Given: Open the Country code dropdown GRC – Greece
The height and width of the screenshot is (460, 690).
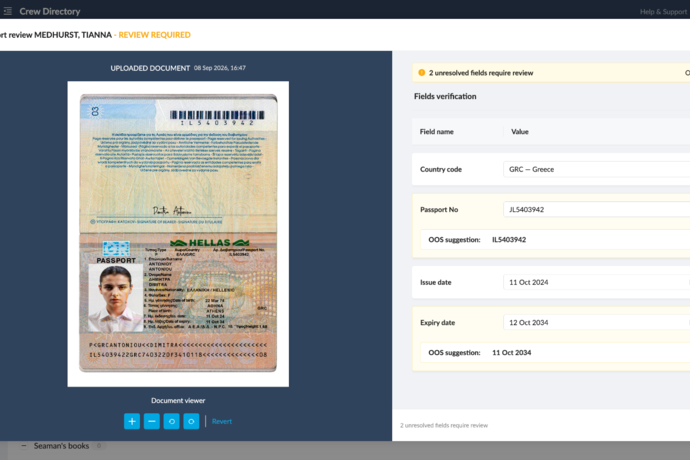Looking at the screenshot, I should tap(596, 169).
